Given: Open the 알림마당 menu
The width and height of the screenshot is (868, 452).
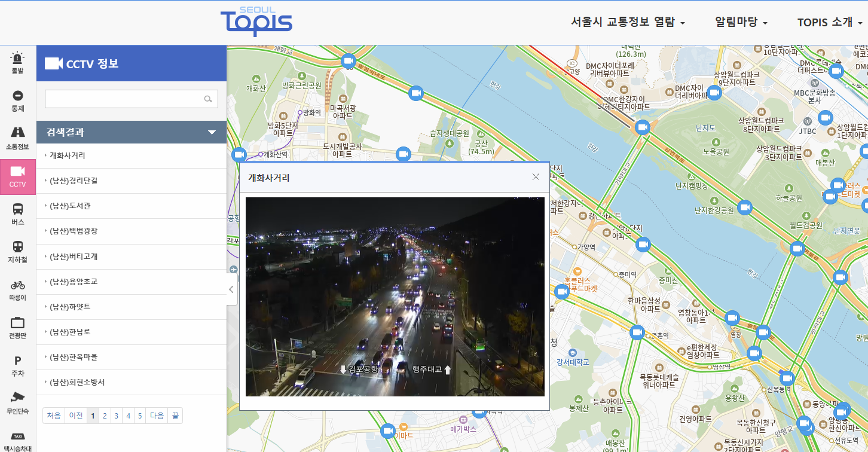Looking at the screenshot, I should pos(738,22).
